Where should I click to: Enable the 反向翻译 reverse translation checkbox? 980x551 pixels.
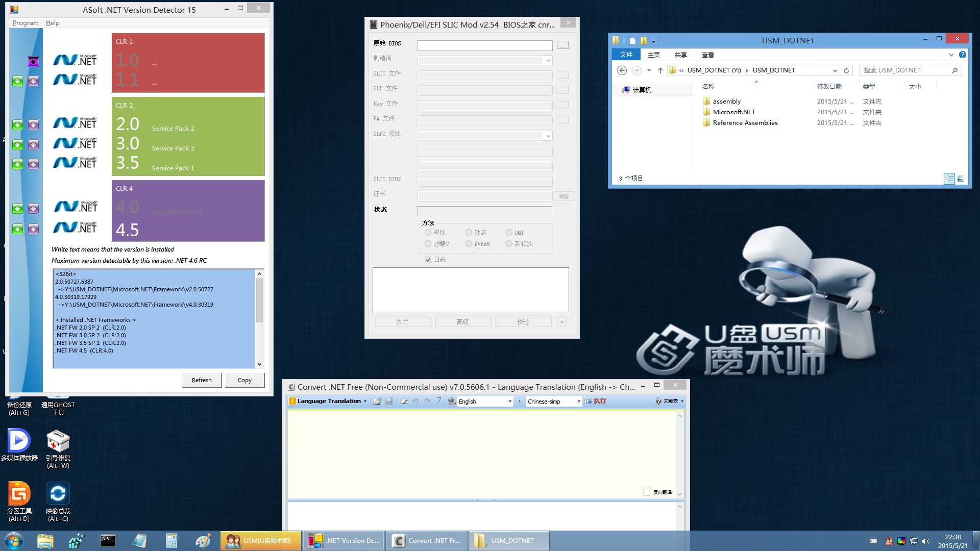tap(647, 492)
